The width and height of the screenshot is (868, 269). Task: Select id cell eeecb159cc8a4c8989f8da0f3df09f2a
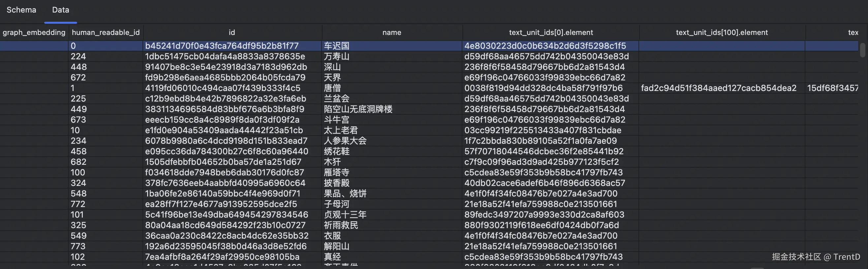(232, 120)
